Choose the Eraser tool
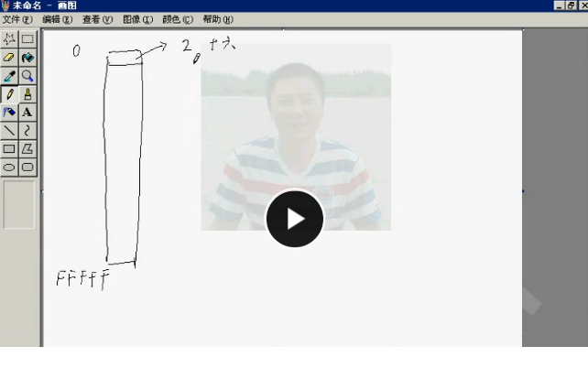The image size is (588, 368). coord(9,58)
